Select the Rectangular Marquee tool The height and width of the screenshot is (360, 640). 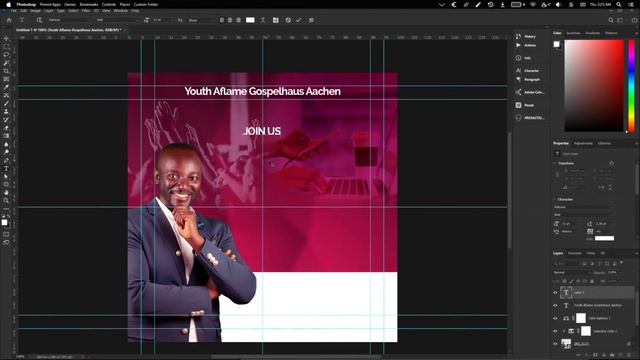pos(6,47)
